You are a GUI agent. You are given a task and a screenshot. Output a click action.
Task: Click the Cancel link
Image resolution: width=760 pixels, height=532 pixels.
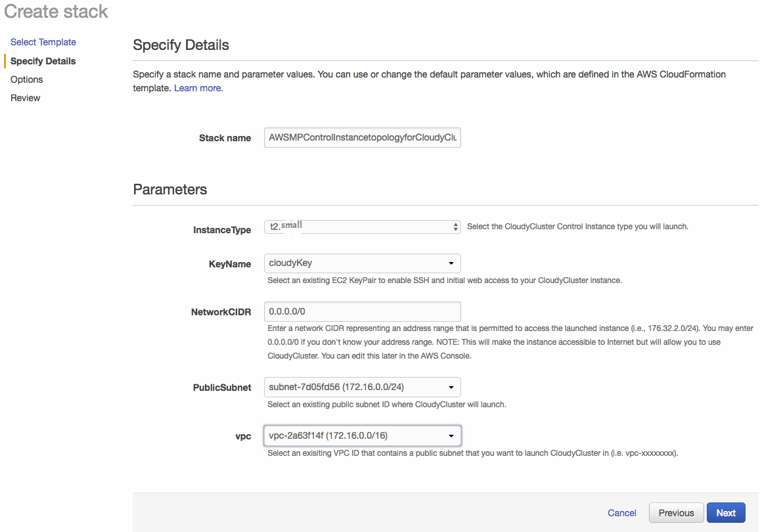pos(622,512)
